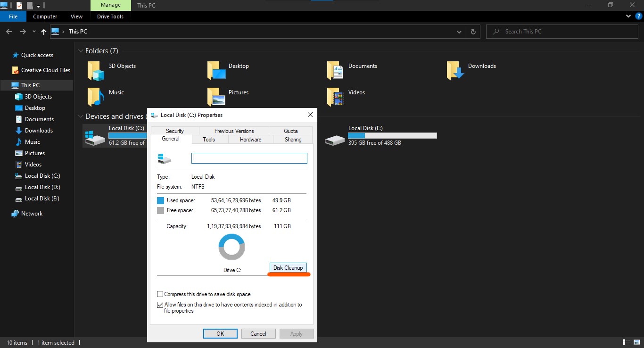Select the Local Disk (E:) drive in the main pane

[381, 136]
